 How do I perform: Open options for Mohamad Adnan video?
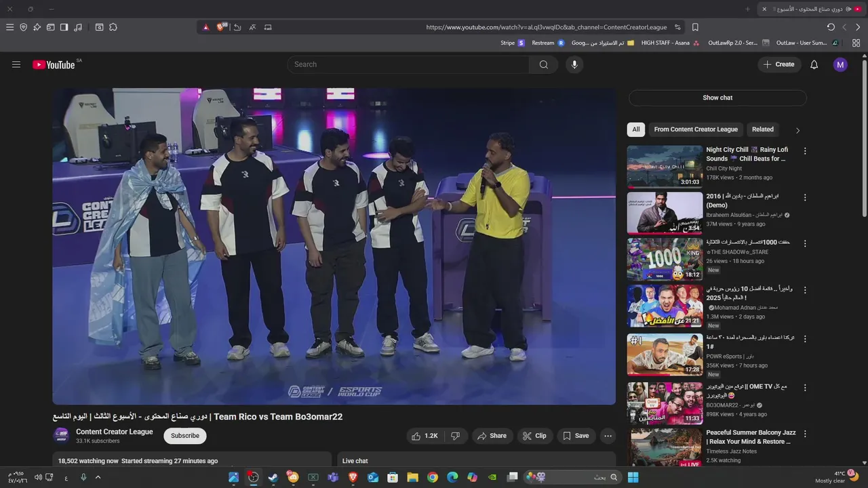[805, 290]
